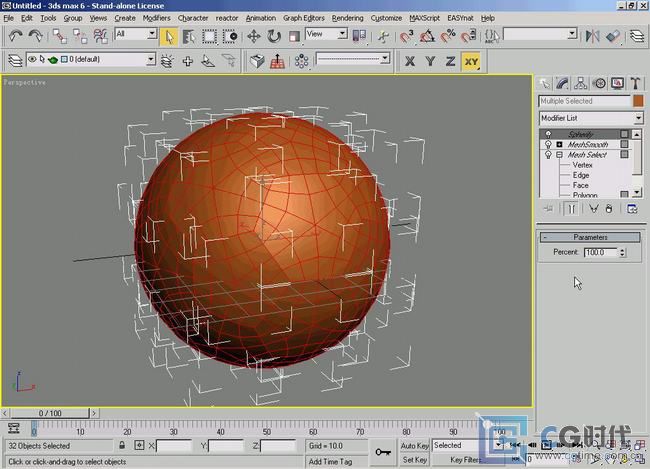Switch to Display command panel tab

(x=617, y=84)
